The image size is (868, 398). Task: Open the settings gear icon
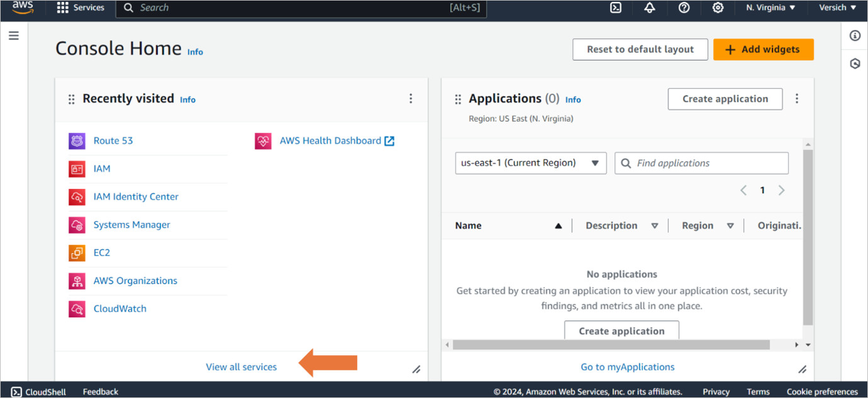coord(718,8)
